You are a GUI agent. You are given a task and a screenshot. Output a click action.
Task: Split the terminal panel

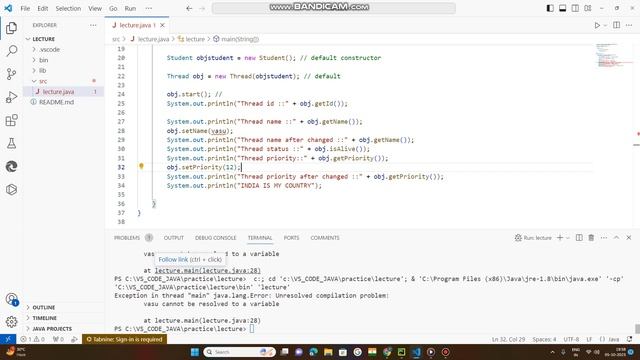[x=579, y=238]
